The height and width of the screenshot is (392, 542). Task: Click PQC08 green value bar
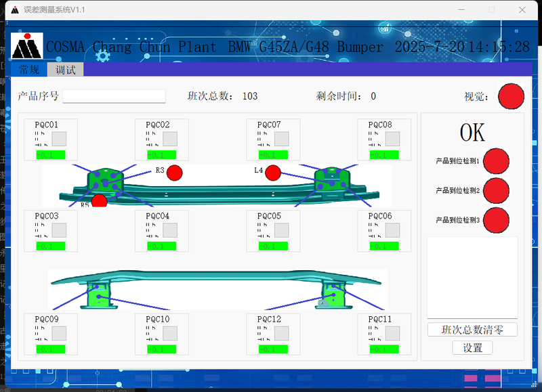(384, 155)
